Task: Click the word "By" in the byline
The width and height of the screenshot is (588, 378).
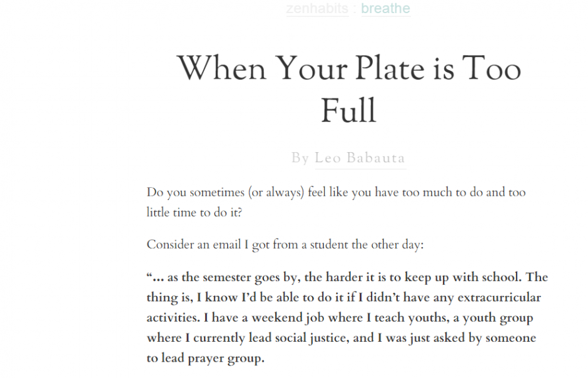Action: (300, 158)
